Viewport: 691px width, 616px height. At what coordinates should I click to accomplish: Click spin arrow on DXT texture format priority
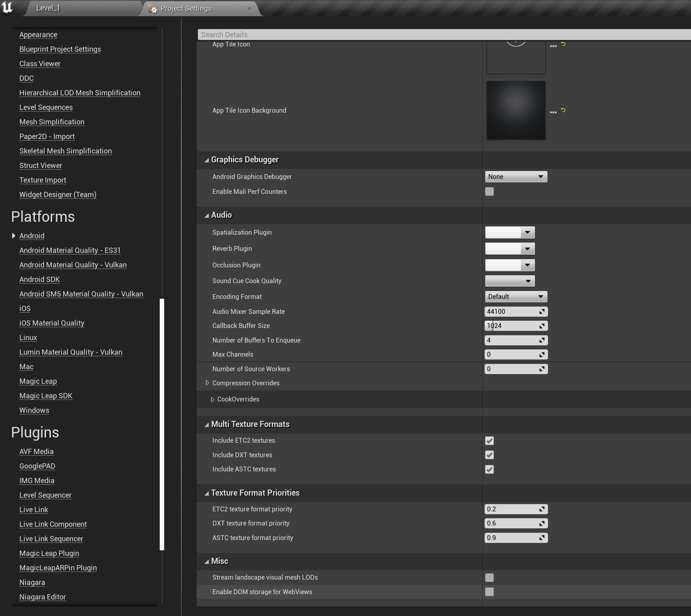(542, 523)
